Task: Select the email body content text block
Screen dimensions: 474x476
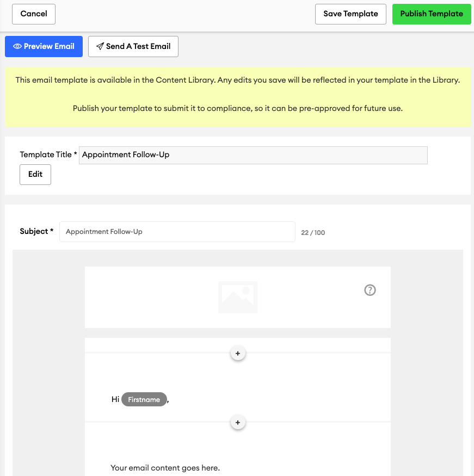Action: pos(164,468)
